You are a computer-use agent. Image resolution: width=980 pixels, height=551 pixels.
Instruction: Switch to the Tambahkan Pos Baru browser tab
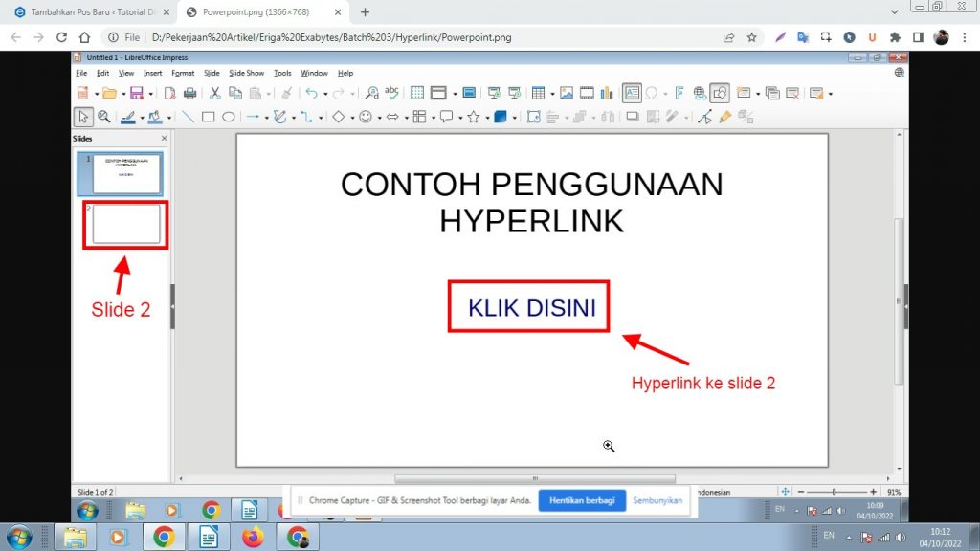[x=91, y=13]
